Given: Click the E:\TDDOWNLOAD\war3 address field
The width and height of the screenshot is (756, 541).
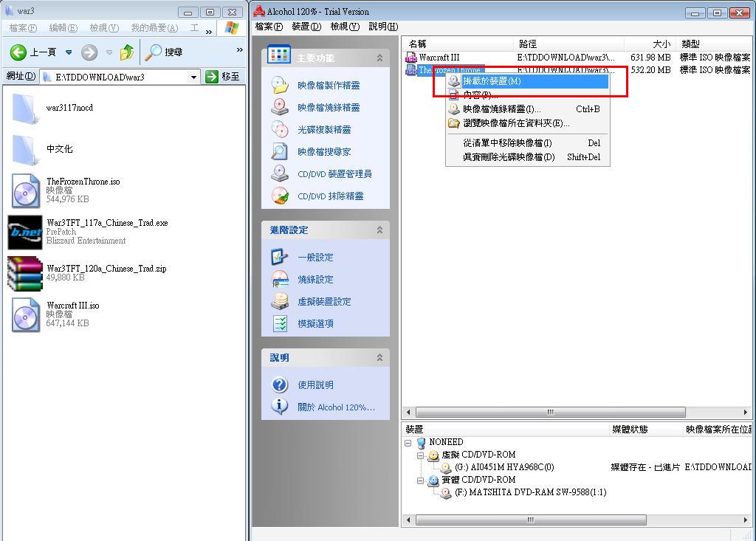Looking at the screenshot, I should click(120, 77).
